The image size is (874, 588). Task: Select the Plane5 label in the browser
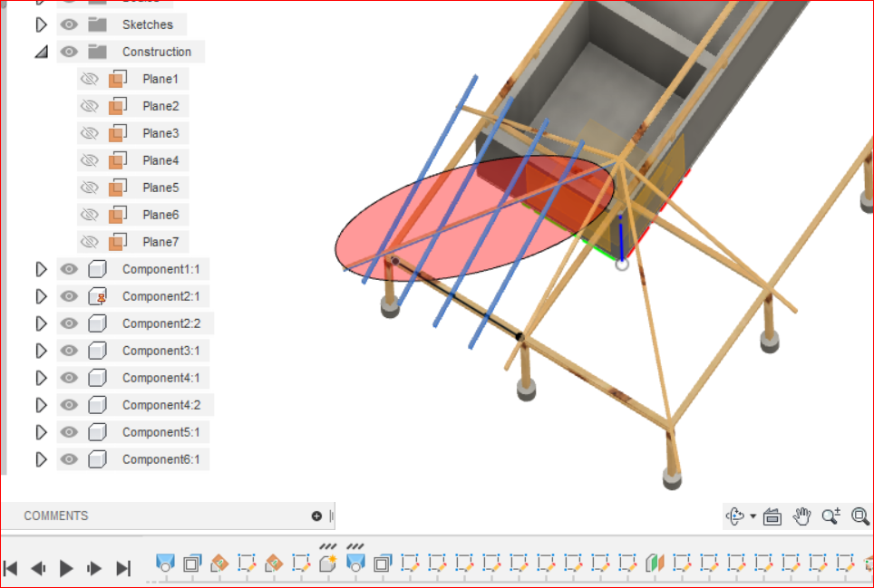click(x=160, y=188)
